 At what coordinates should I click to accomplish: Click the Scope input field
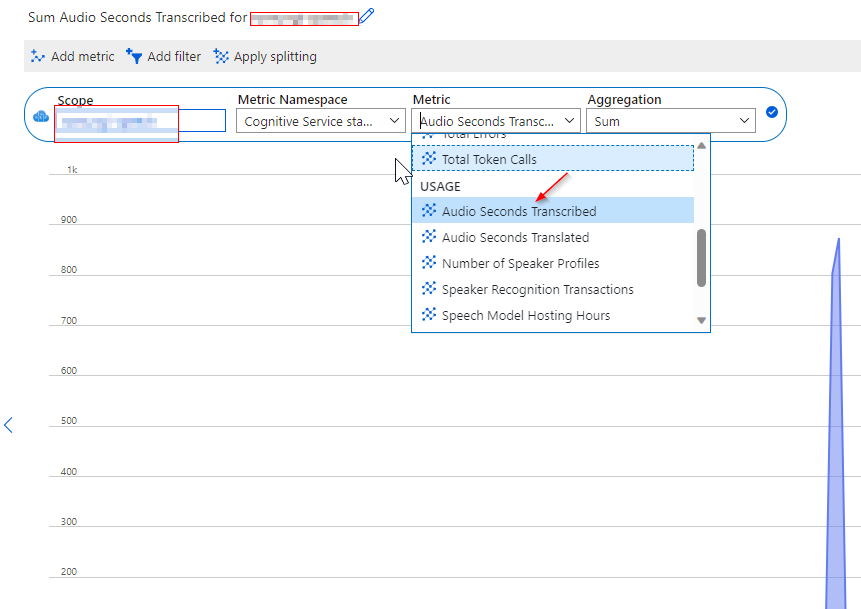coord(141,121)
